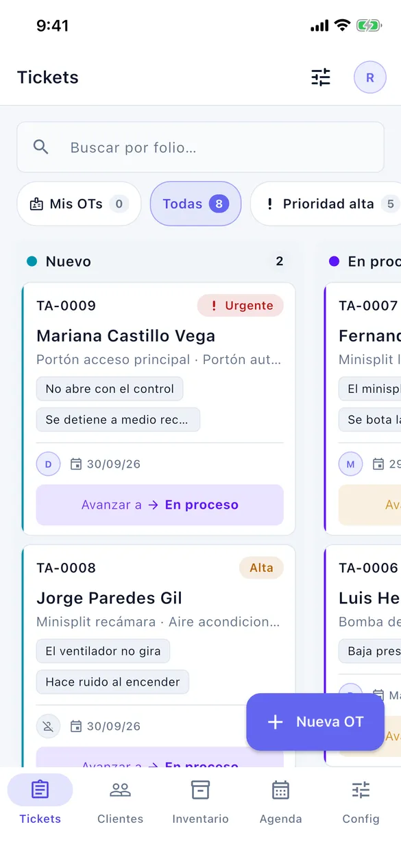Focus the Buscar por folio search field
The image size is (401, 868).
point(200,147)
